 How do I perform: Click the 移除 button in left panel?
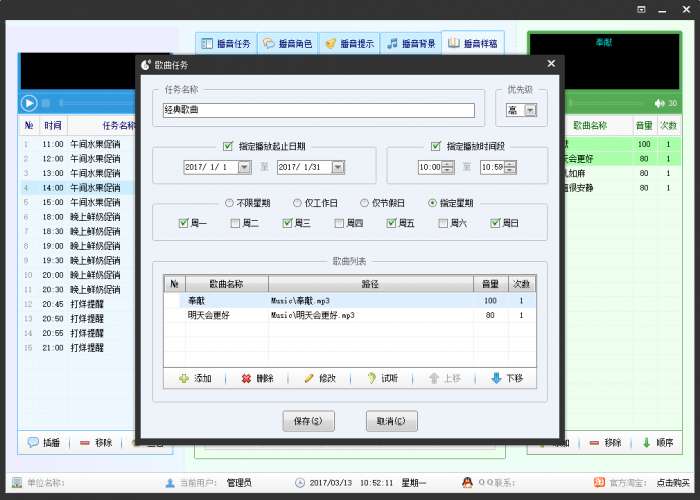click(96, 442)
